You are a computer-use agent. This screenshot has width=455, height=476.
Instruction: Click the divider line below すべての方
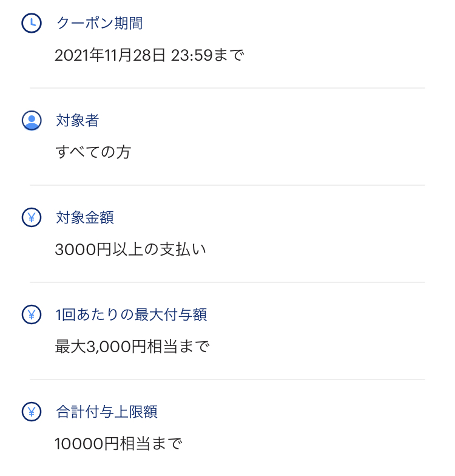click(227, 185)
